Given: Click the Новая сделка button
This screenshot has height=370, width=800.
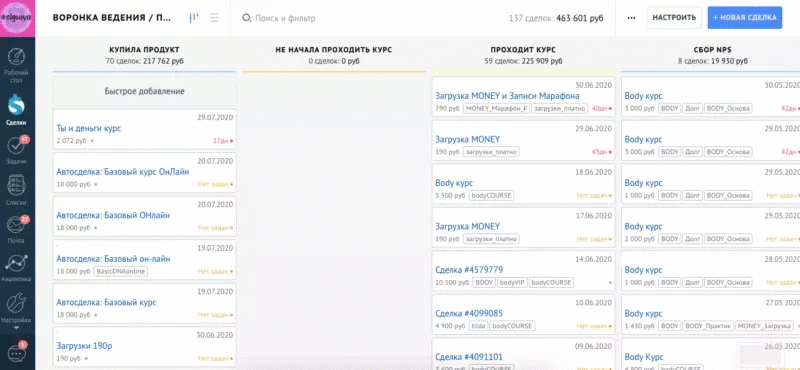Looking at the screenshot, I should coord(744,18).
